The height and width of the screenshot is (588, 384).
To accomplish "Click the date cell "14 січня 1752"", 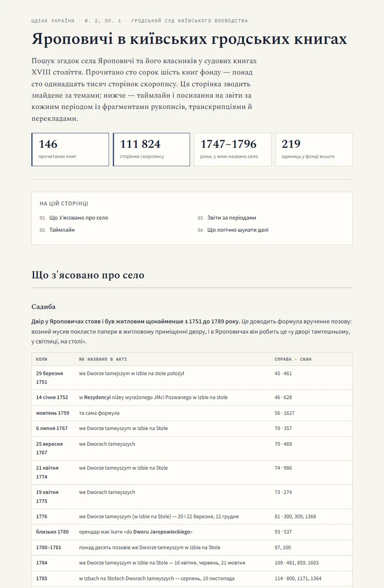I will (52, 397).
